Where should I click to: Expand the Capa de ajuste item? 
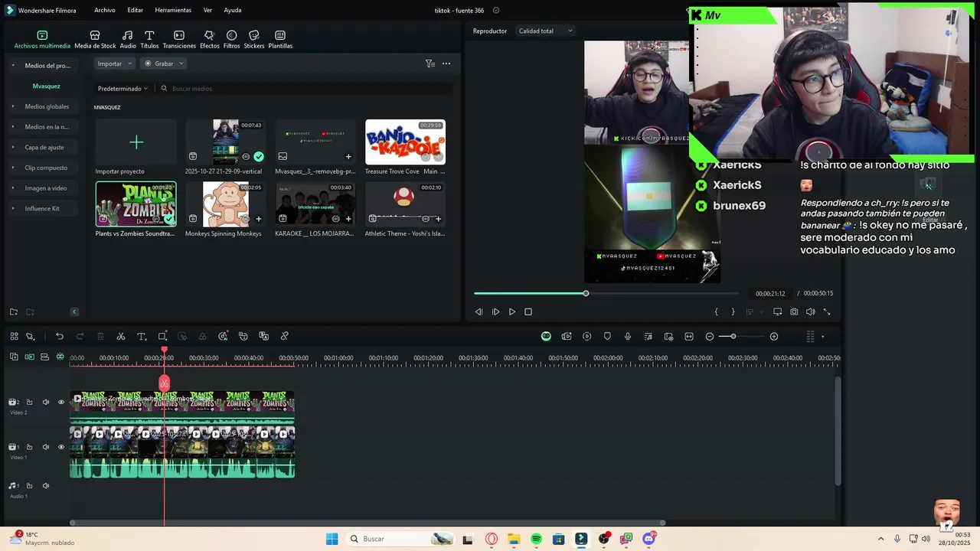(13, 147)
